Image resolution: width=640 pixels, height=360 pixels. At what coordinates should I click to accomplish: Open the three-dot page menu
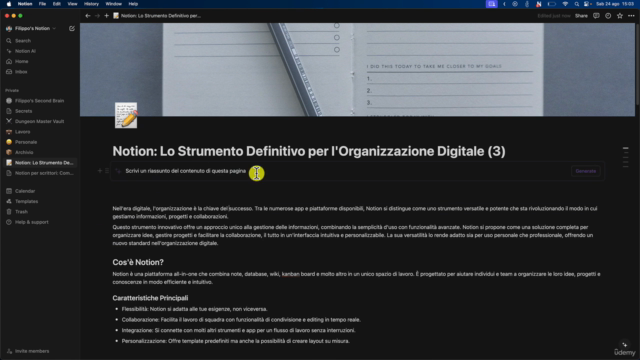coord(631,16)
